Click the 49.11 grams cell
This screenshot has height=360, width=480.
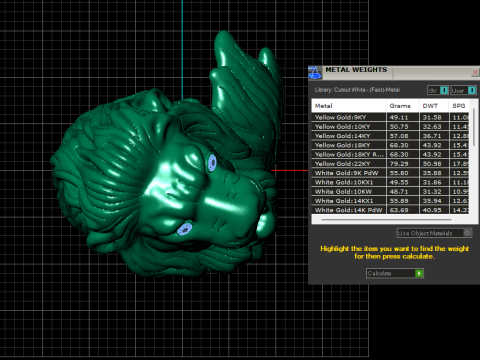click(402, 117)
